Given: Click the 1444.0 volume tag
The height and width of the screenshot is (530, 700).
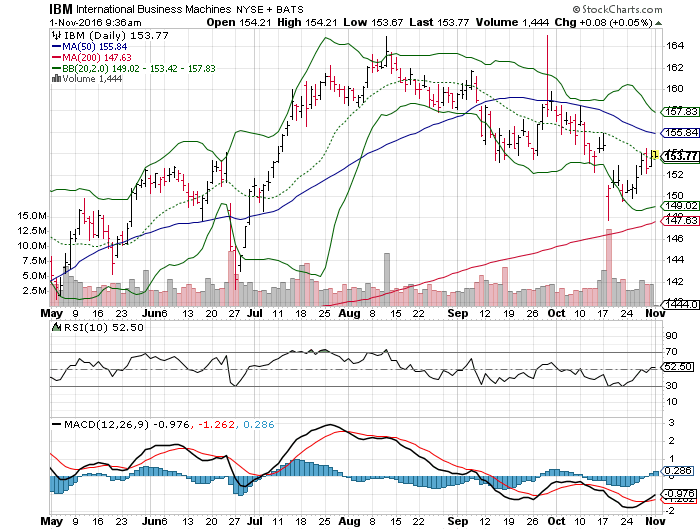Looking at the screenshot, I should [681, 305].
